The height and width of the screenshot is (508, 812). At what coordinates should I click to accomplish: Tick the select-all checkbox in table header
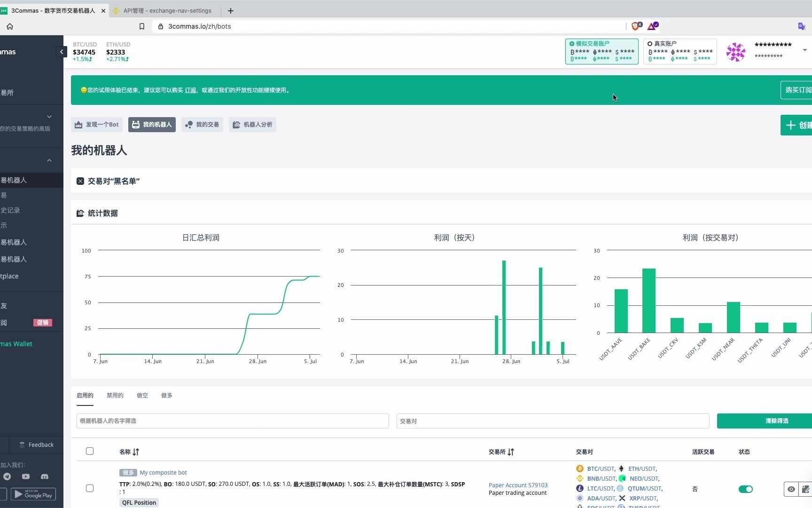(x=90, y=451)
